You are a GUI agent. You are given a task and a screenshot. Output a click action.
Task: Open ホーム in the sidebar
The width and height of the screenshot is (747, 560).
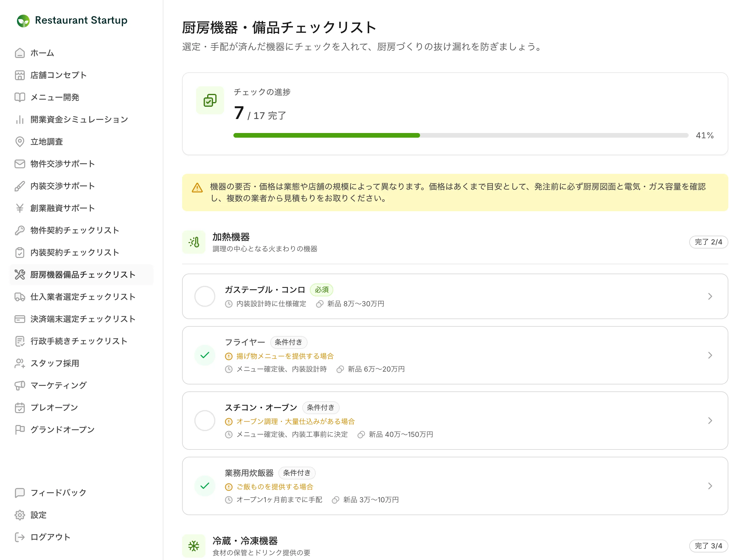[x=81, y=53]
